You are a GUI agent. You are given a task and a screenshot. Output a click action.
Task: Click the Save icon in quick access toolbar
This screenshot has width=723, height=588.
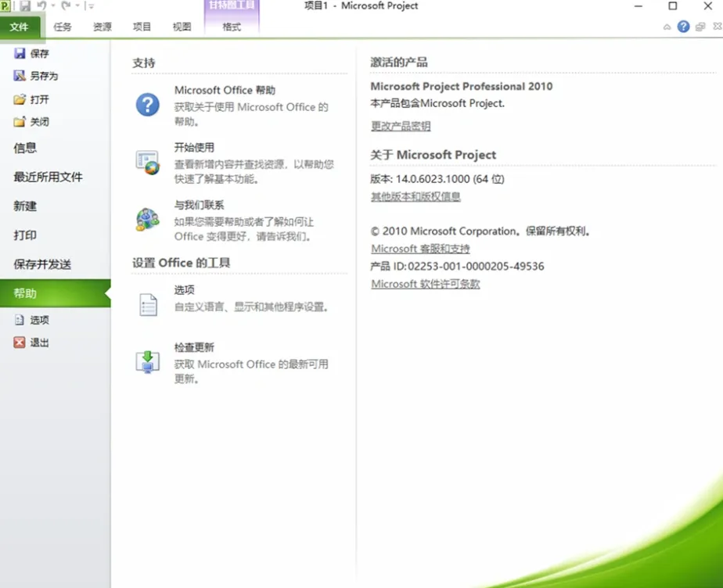25,6
